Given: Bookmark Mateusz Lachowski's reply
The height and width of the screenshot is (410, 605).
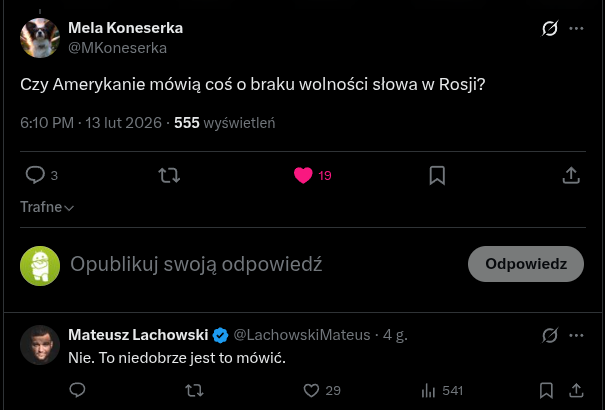Looking at the screenshot, I should coord(546,390).
